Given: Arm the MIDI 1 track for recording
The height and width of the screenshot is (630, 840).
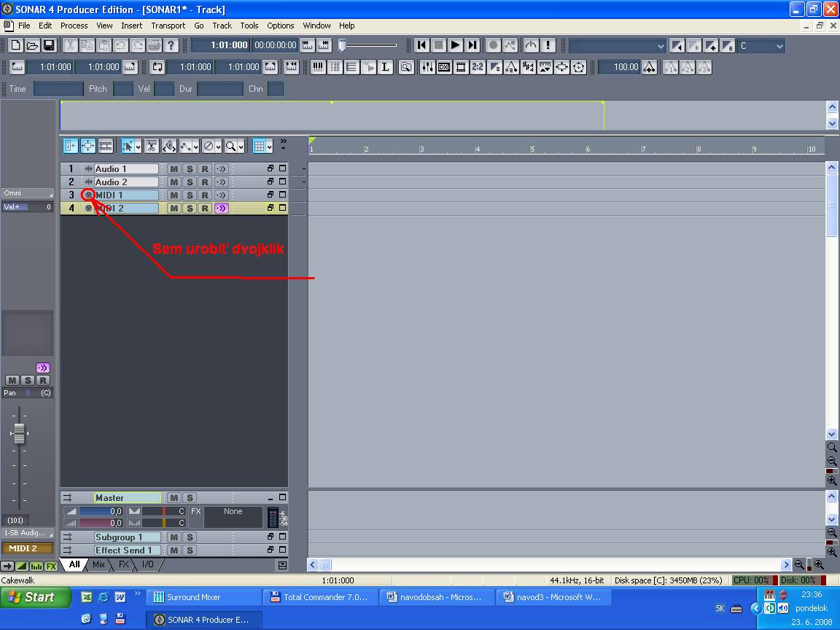Looking at the screenshot, I should point(205,195).
